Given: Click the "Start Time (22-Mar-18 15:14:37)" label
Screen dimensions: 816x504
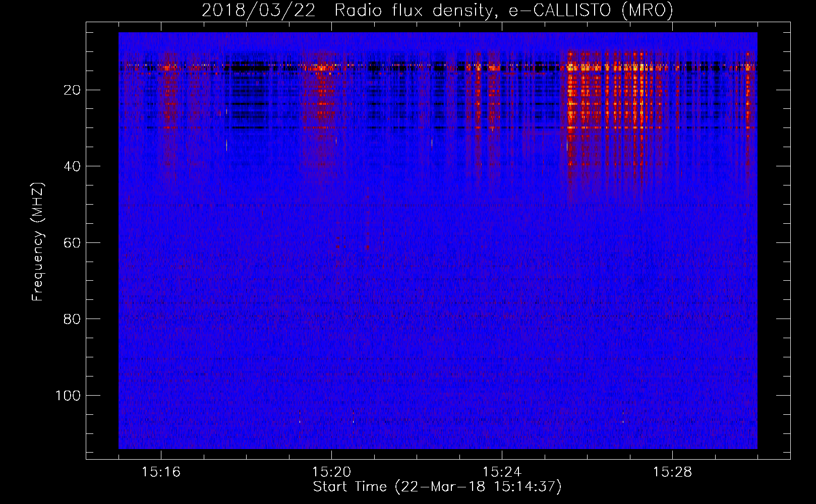Looking at the screenshot, I should (x=437, y=487).
